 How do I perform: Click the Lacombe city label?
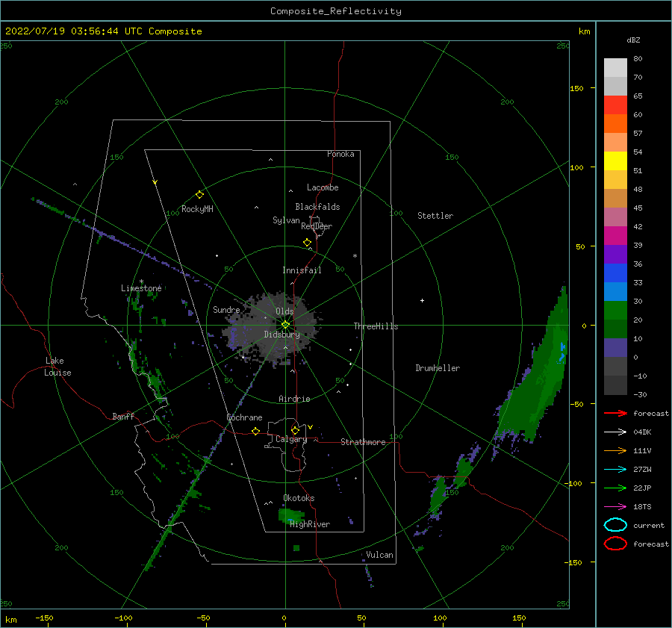point(323,187)
